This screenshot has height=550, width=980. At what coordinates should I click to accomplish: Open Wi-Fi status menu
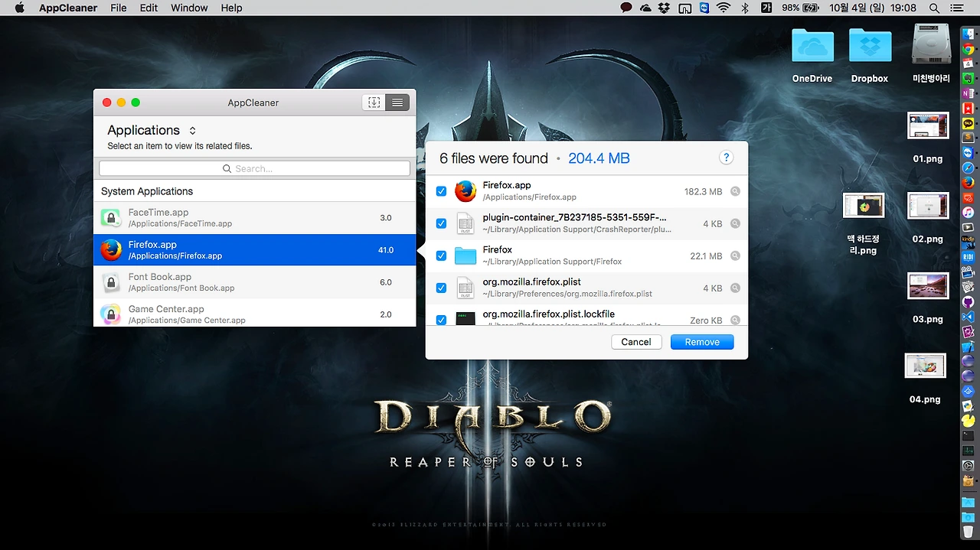pyautogui.click(x=724, y=8)
